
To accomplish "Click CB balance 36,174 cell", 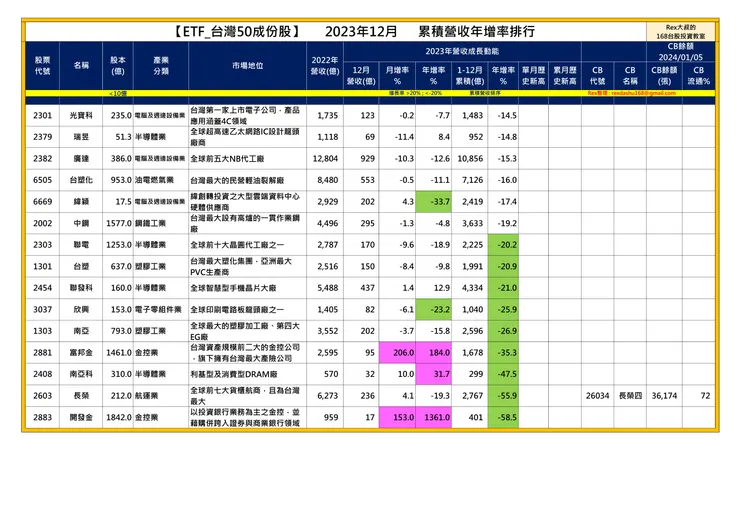I will click(664, 396).
